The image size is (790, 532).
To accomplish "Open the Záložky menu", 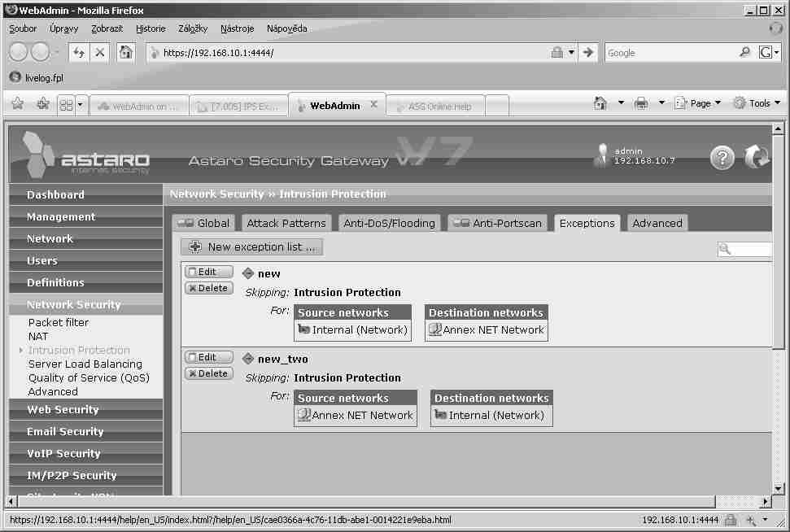I will point(193,28).
